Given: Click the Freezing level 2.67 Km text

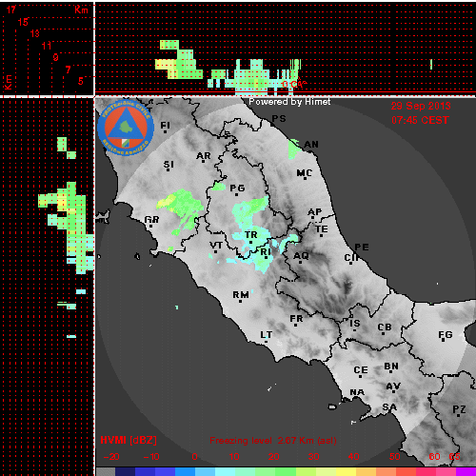Looking at the screenshot, I should (x=273, y=441).
